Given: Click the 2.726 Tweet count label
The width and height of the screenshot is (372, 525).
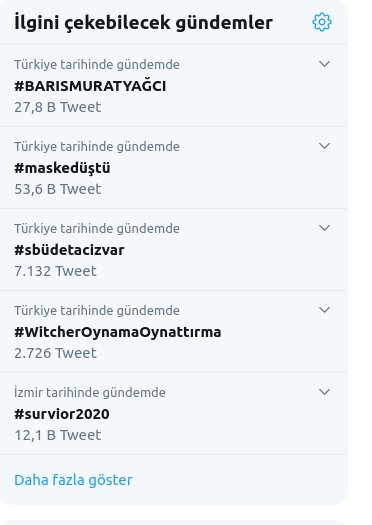Looking at the screenshot, I should tap(55, 353).
